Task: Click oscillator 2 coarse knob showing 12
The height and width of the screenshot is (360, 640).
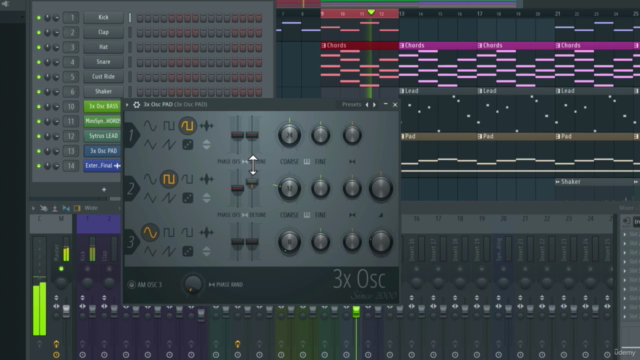Action: click(289, 189)
